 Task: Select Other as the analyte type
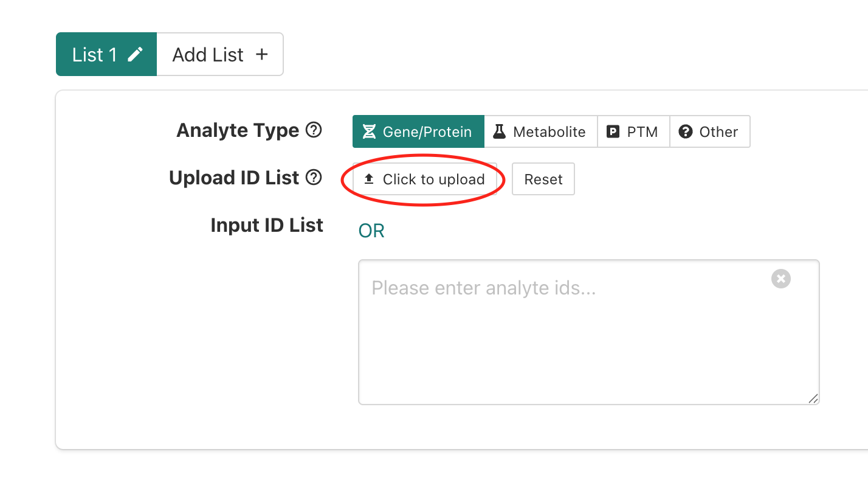(x=710, y=131)
